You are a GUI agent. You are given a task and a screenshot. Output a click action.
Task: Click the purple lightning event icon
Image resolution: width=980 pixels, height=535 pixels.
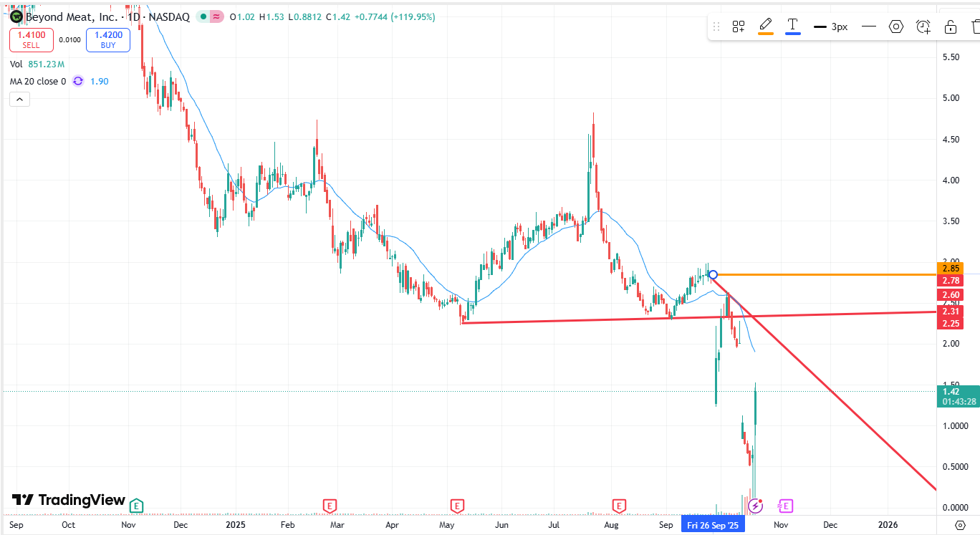755,506
